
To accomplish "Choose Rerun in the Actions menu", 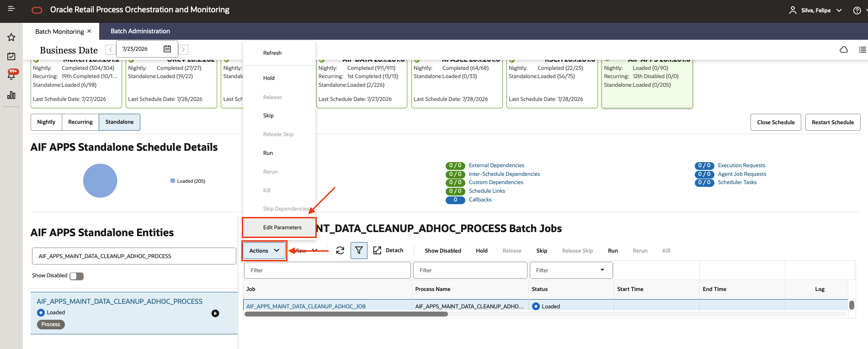I will pyautogui.click(x=270, y=172).
